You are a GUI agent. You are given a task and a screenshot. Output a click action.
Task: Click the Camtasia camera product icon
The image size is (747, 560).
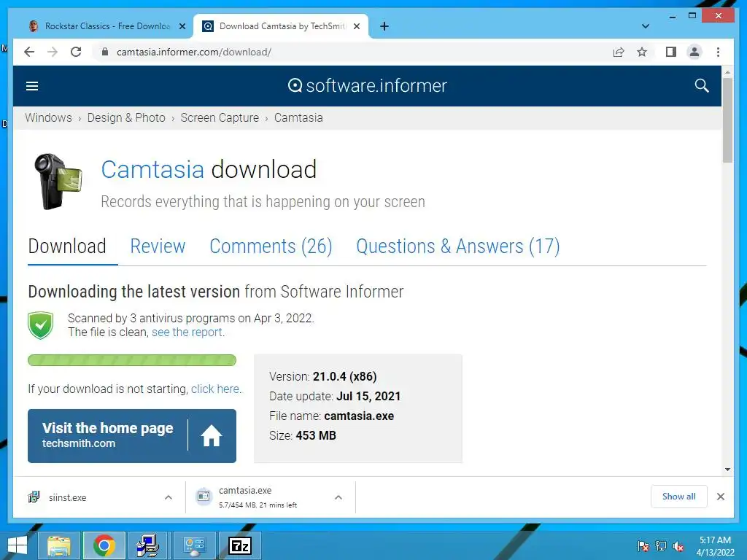(58, 182)
